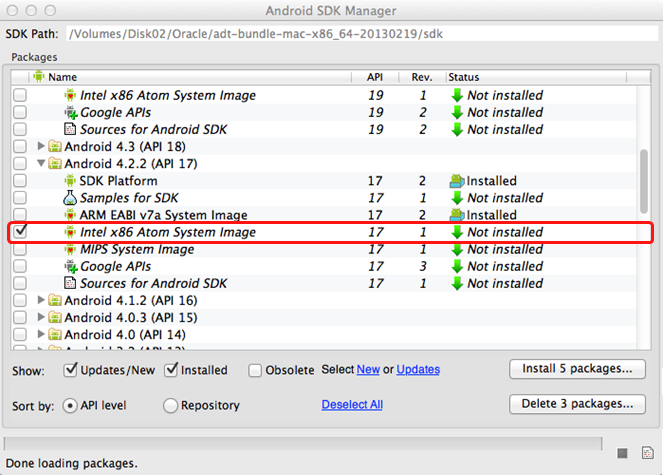The image size is (664, 475).
Task: Expand the Android 4.0 (API 14) tree node
Action: tap(41, 334)
